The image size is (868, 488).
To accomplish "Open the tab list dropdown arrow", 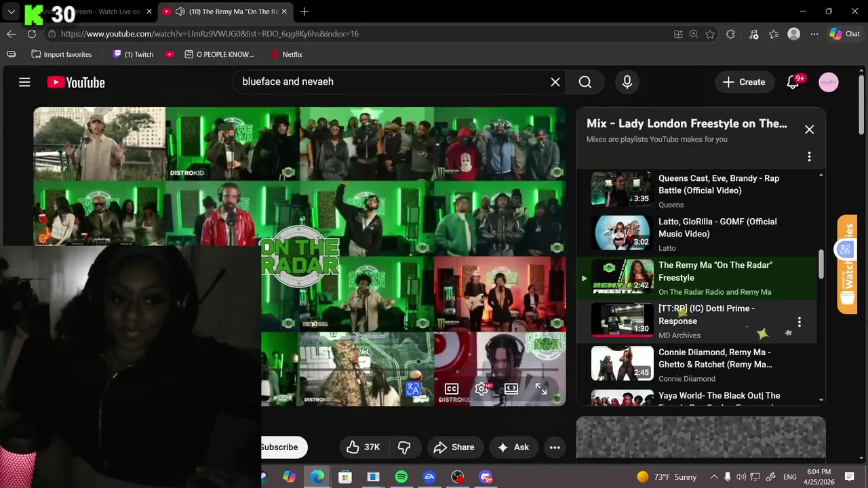I will (x=12, y=12).
